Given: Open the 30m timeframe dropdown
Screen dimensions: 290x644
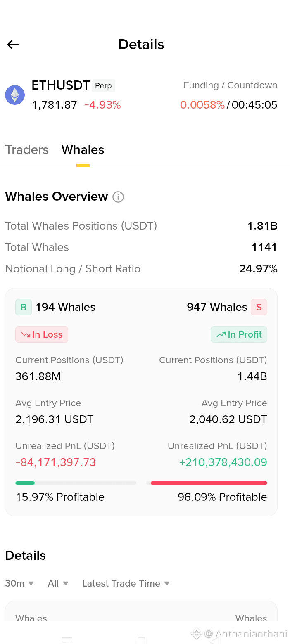Looking at the screenshot, I should coord(19,583).
